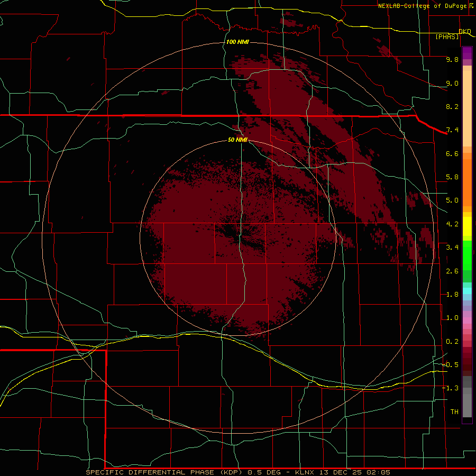Click the 50 NMI range ring label
The height and width of the screenshot is (476, 476).
[237, 140]
